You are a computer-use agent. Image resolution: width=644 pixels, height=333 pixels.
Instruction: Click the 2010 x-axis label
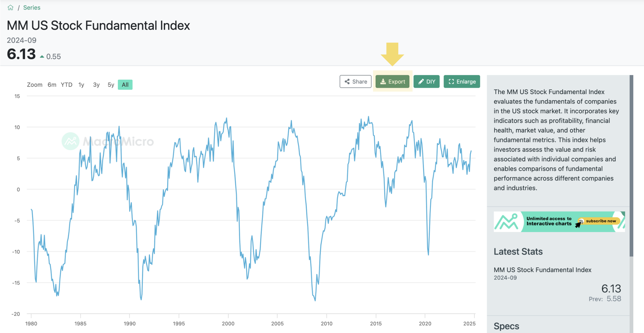coord(326,323)
